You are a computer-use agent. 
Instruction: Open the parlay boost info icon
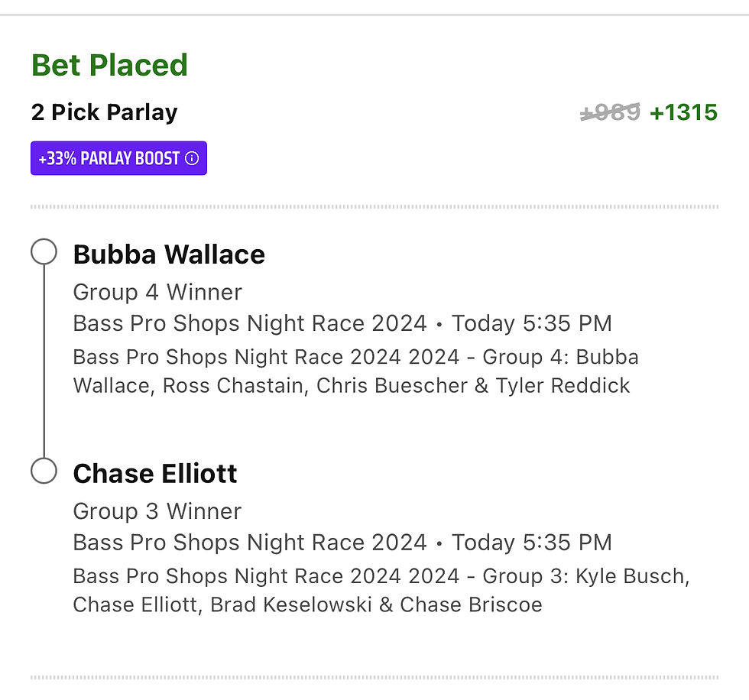point(192,158)
